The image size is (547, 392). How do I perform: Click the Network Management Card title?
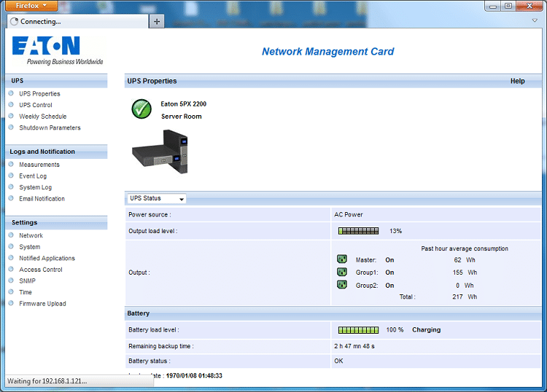point(328,52)
